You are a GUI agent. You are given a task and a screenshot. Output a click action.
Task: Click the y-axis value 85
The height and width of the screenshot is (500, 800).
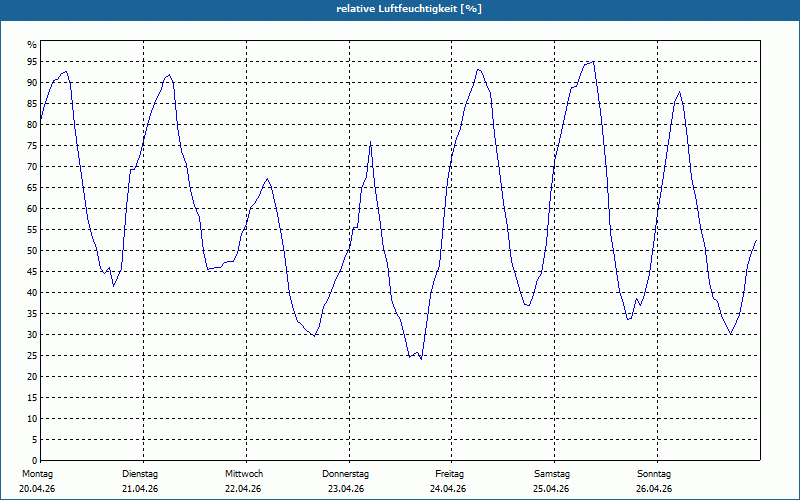pos(32,104)
